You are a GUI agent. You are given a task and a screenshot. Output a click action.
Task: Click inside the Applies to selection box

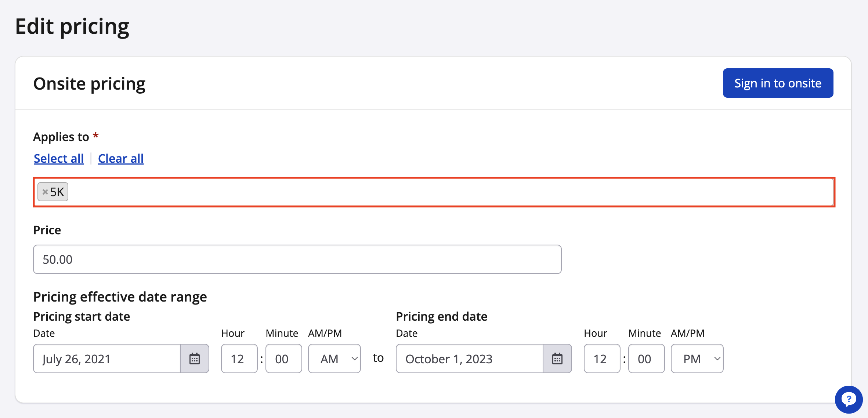point(441,192)
